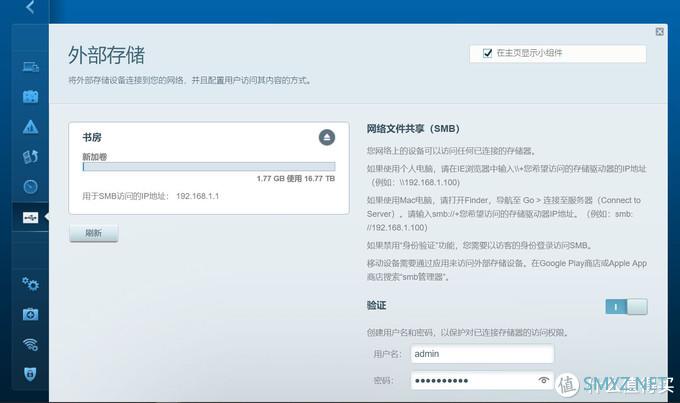This screenshot has height=403, width=680.
Task: Open the Media Prioritization sidebar icon
Action: coord(30,157)
